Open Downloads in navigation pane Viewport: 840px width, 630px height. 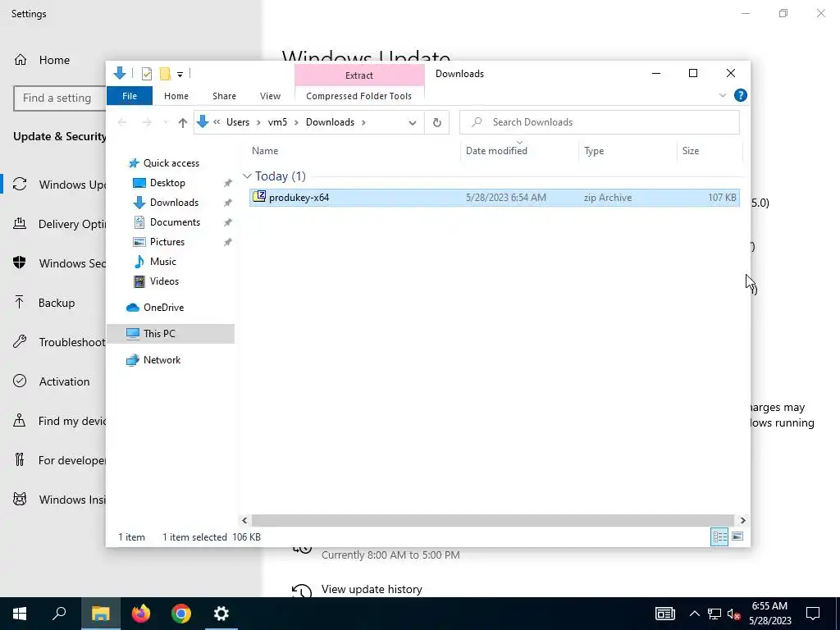174,203
